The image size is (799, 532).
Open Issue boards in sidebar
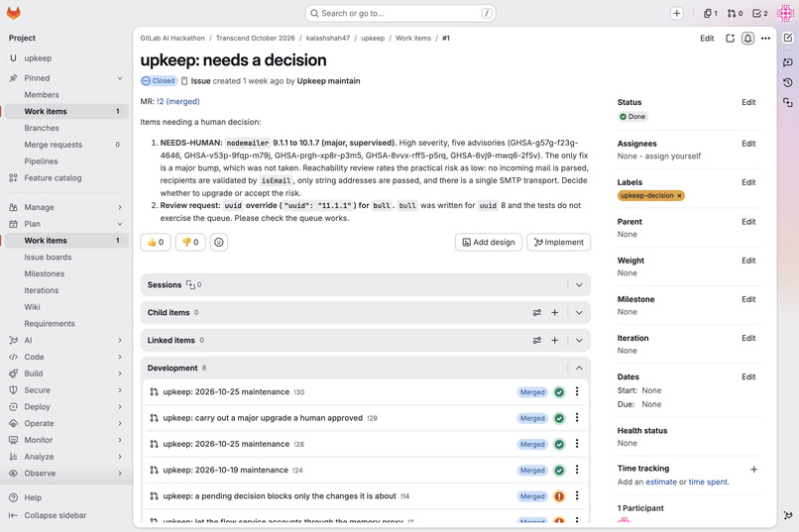[x=66, y=258]
